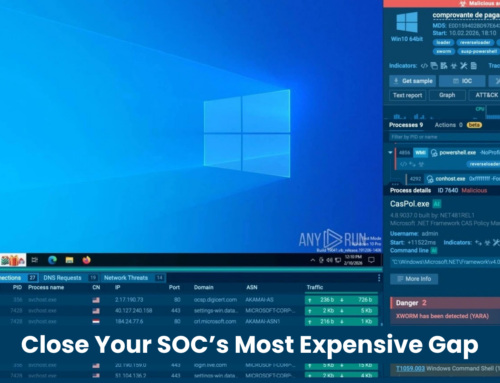Open the IOC button
This screenshot has height=383, width=500.
(462, 81)
